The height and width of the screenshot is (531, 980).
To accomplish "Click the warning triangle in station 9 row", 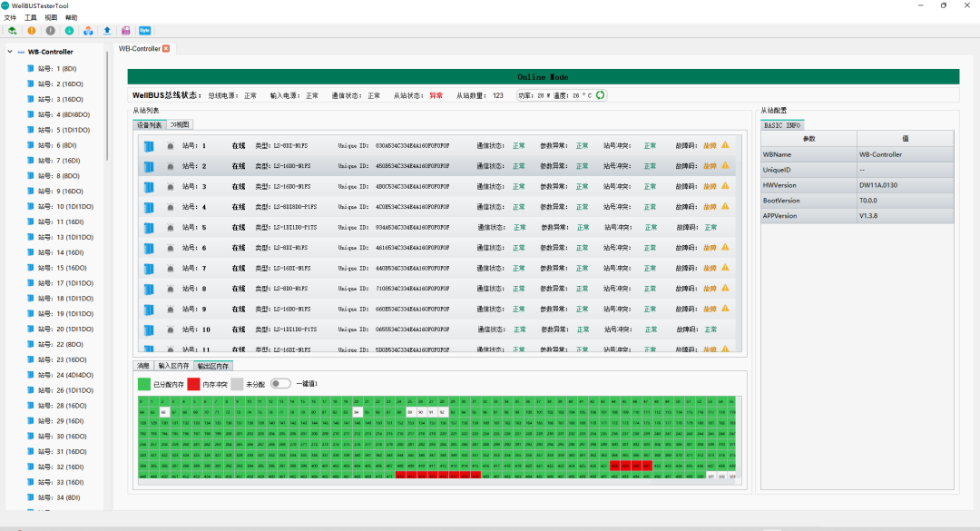I will pos(725,309).
